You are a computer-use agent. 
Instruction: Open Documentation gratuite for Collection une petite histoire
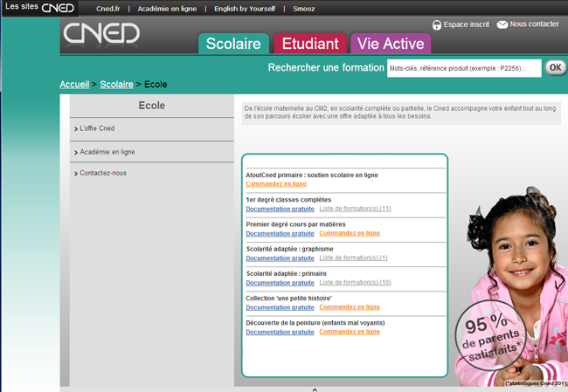(280, 307)
